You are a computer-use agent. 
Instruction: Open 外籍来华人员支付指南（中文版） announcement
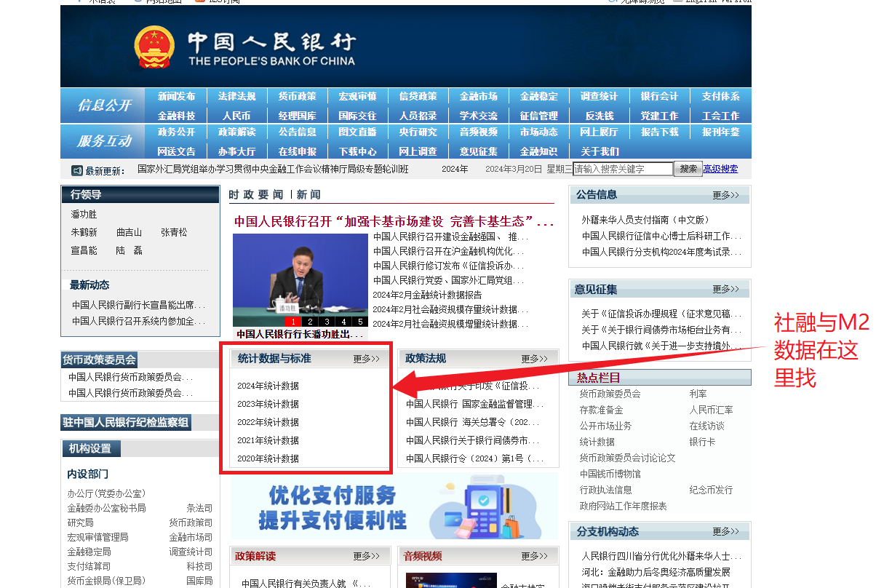click(645, 220)
